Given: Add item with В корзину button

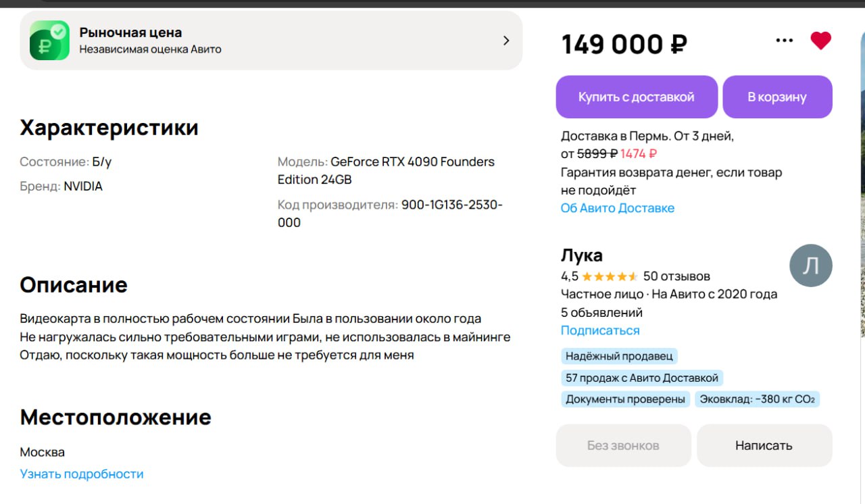Looking at the screenshot, I should [777, 97].
